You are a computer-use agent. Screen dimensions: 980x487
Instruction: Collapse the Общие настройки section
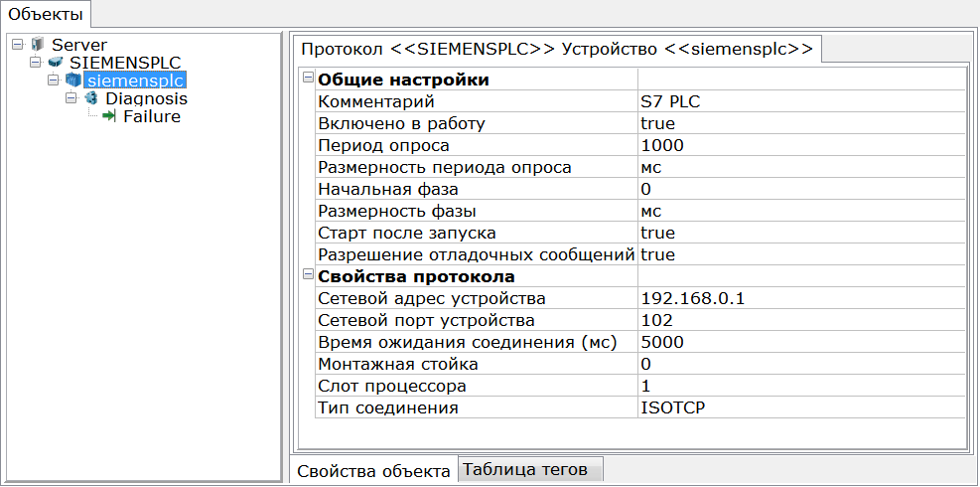click(308, 79)
